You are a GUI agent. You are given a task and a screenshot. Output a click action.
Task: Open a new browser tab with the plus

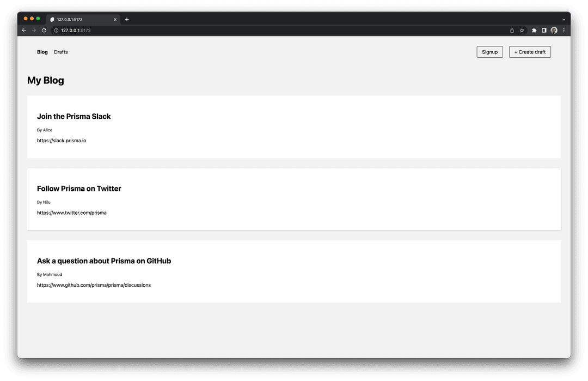pyautogui.click(x=127, y=19)
